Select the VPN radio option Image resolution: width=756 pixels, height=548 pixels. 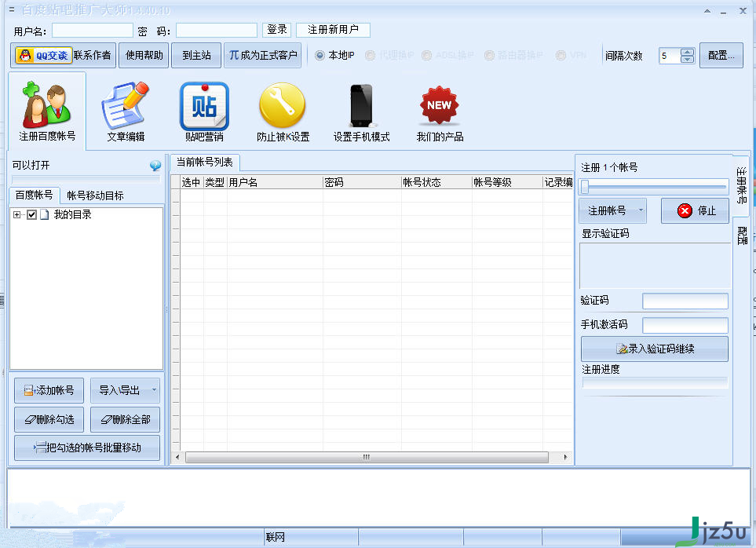click(561, 56)
